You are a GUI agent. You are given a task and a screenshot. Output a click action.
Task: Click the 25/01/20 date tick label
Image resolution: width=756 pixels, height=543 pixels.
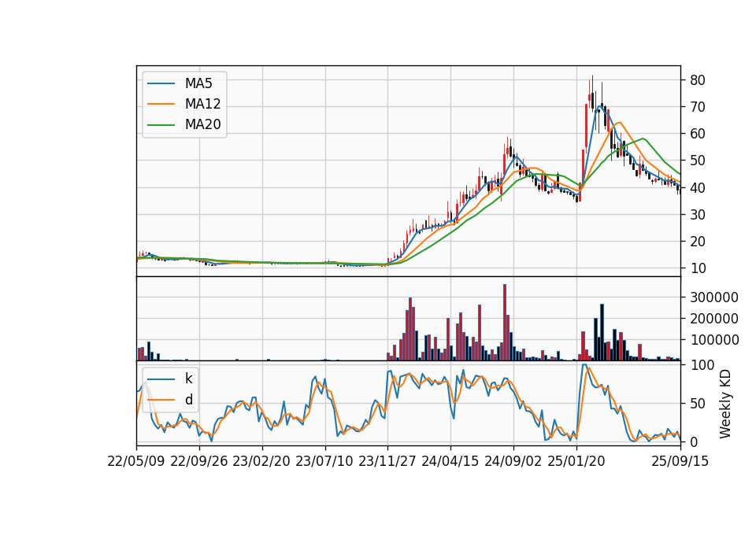coord(576,461)
